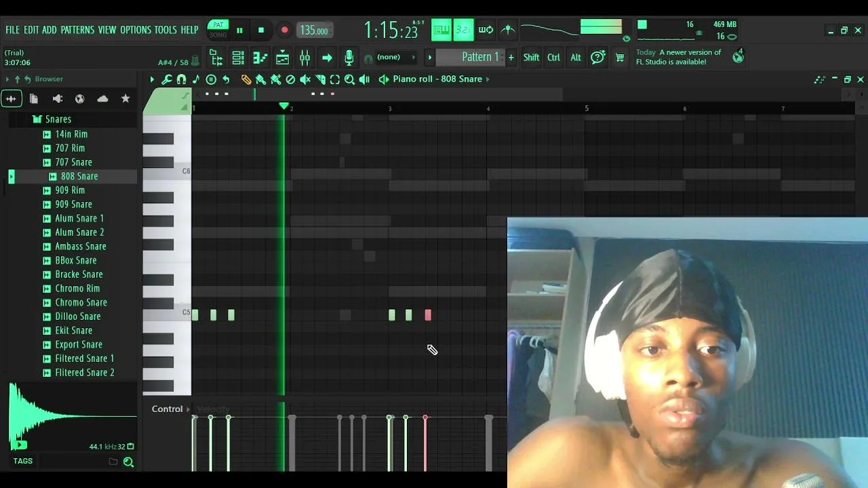Select the Slice tool in piano roll
The image size is (868, 488).
click(x=320, y=79)
